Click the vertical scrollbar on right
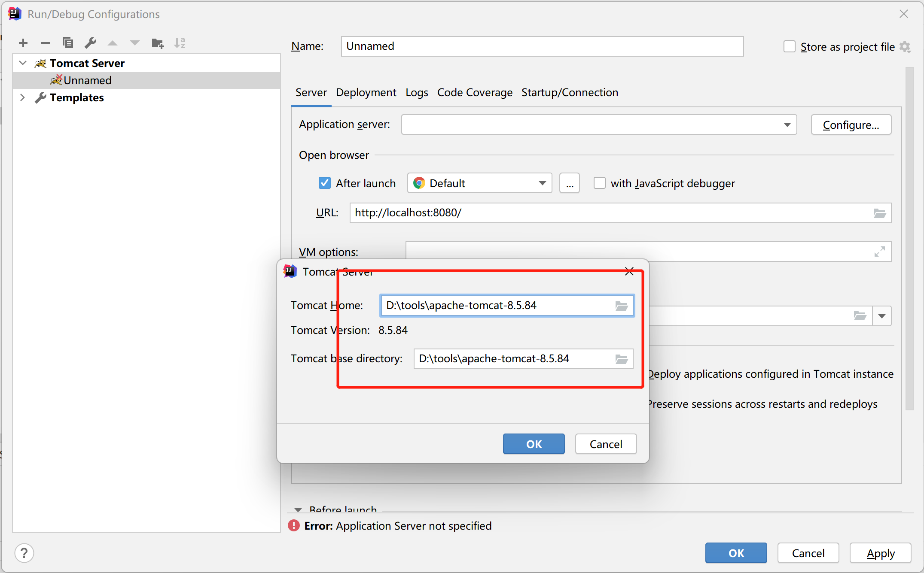Screen dimensions: 924x573 909,239
